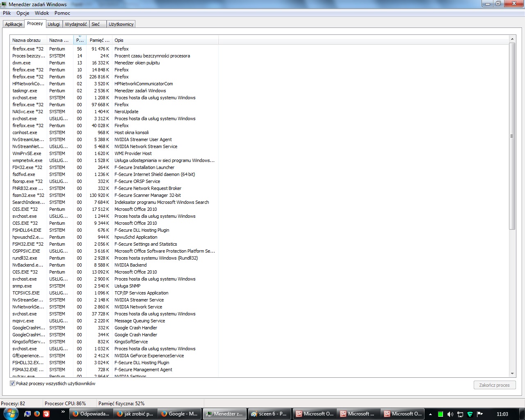Screen dimensions: 525x420
Task: Select the fsdfwd.exe process row
Action: point(114,174)
